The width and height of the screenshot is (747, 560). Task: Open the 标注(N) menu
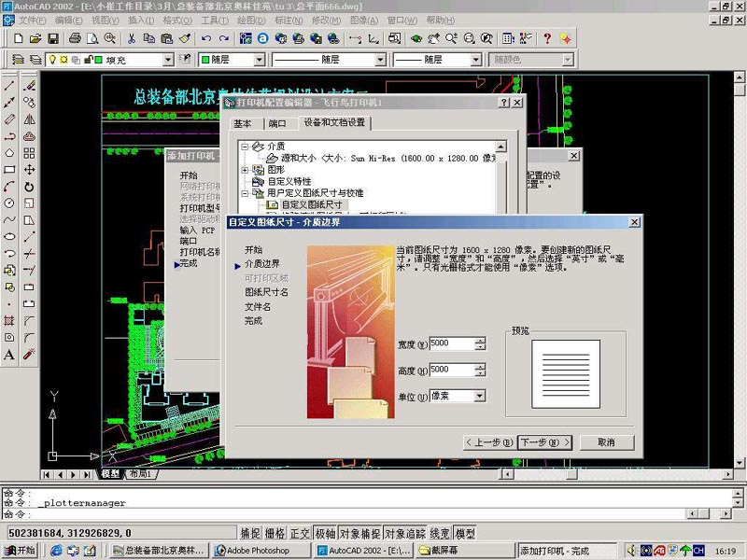click(x=289, y=21)
